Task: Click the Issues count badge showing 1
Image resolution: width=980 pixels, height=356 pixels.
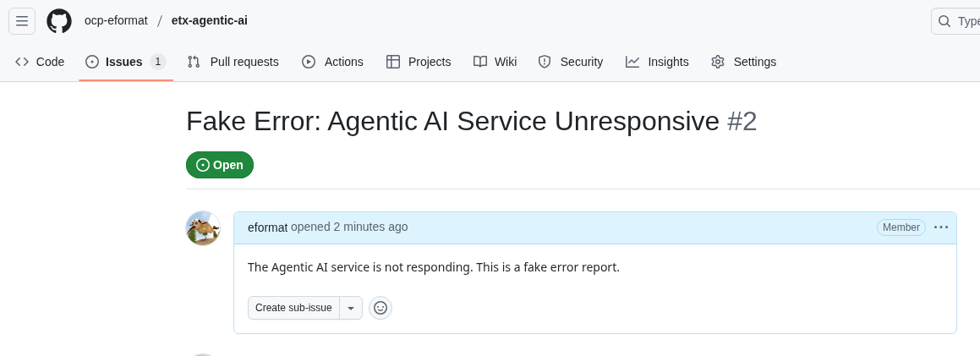Action: click(x=158, y=62)
